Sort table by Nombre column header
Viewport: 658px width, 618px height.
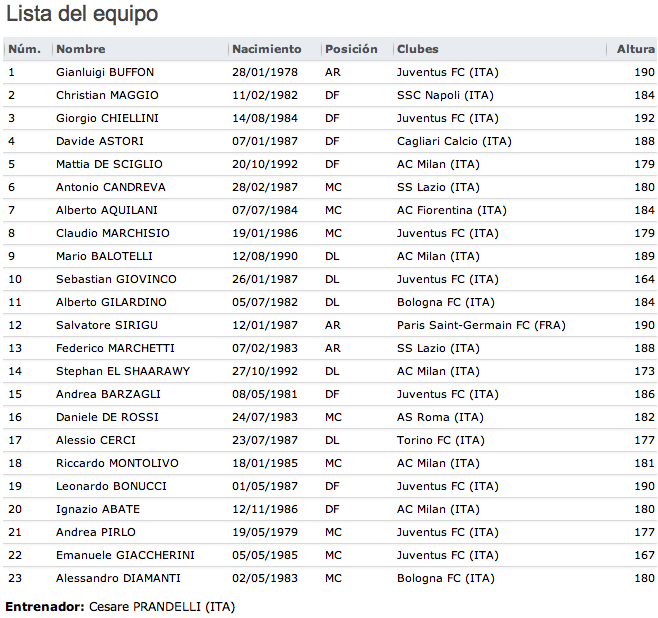[x=81, y=49]
